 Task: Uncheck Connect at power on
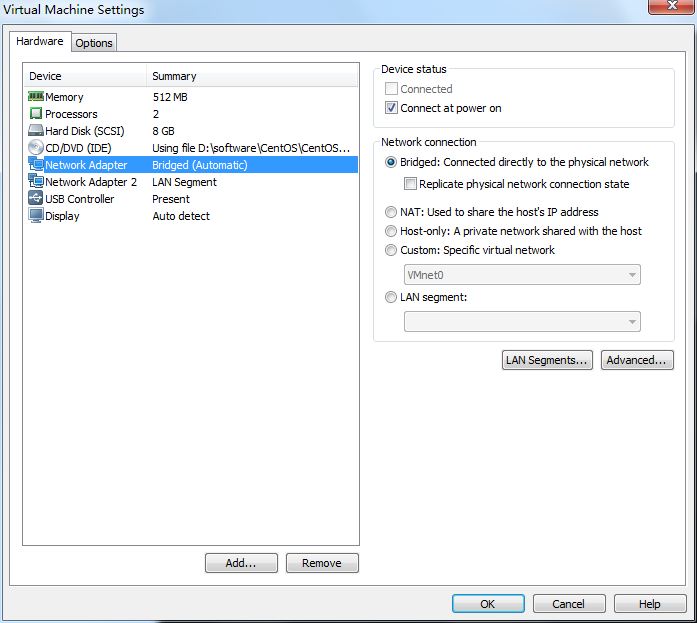391,108
